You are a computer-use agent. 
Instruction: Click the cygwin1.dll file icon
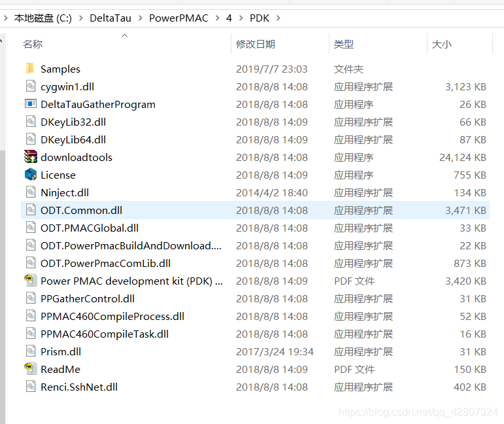(x=30, y=86)
